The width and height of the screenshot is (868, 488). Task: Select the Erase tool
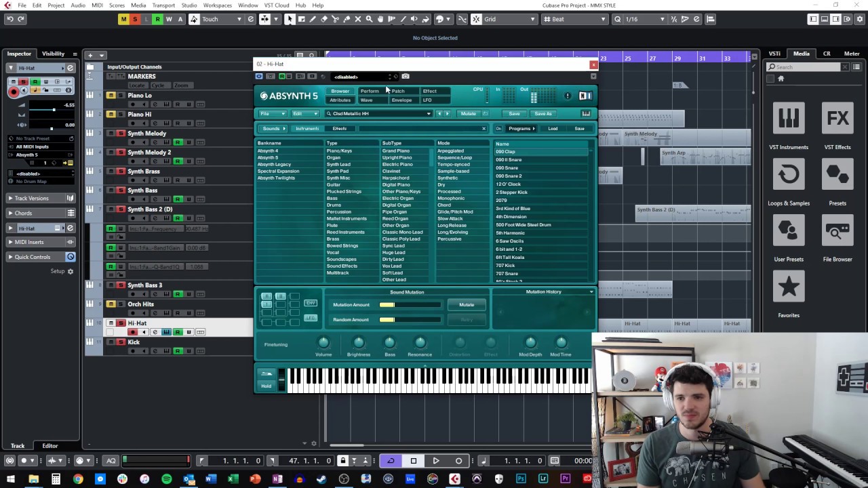(324, 19)
